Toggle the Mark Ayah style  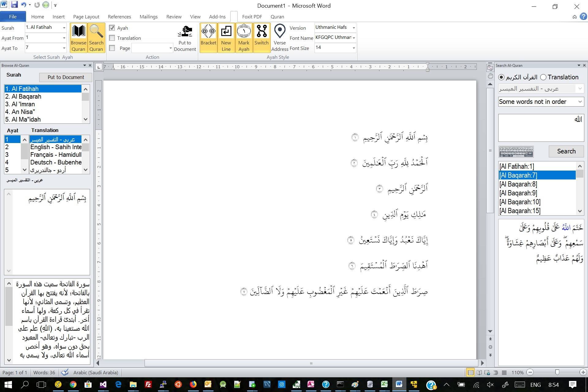(x=244, y=38)
